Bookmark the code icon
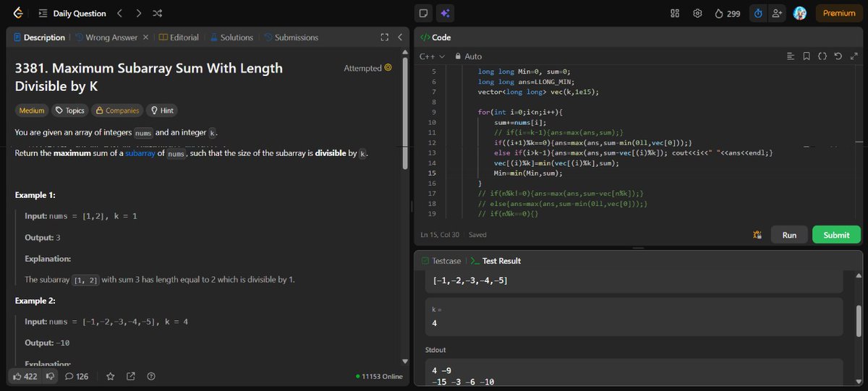 [x=807, y=56]
